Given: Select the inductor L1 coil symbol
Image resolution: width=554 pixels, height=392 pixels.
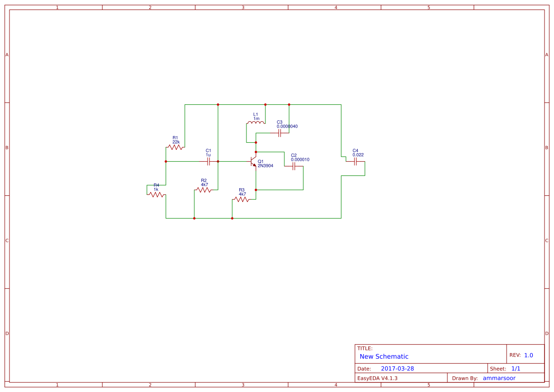Looking at the screenshot, I should [x=256, y=122].
